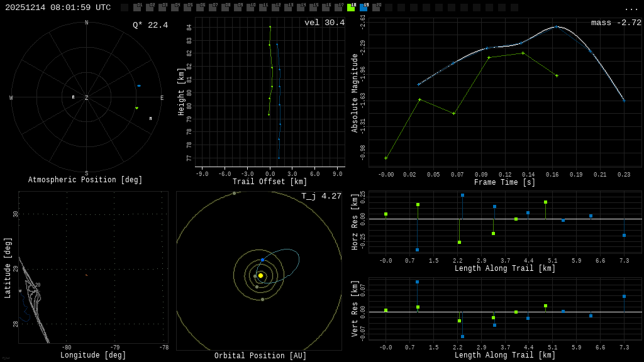Click the blue marker in the polar plot

tap(139, 85)
